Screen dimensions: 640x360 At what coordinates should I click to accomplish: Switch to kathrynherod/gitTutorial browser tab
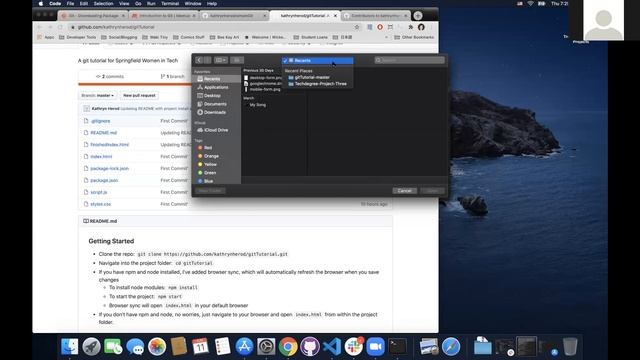click(304, 16)
